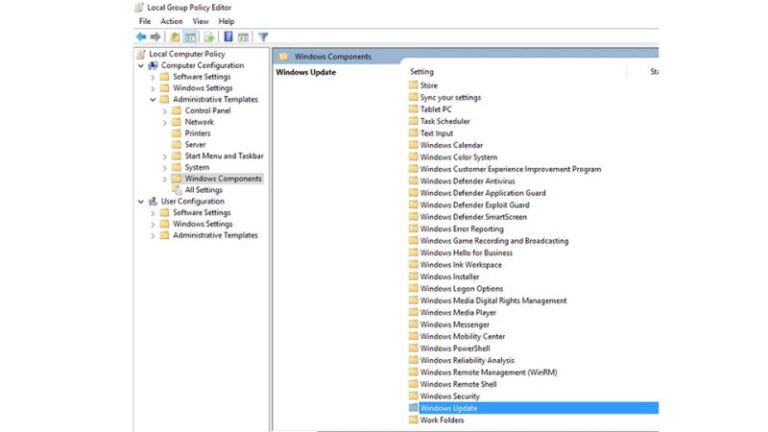Click folder icon beside Windows Installer

coord(413,277)
